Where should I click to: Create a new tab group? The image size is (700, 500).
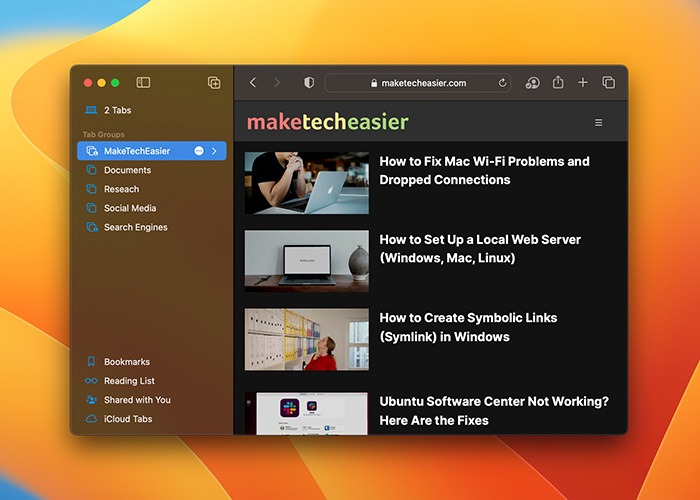[x=214, y=83]
